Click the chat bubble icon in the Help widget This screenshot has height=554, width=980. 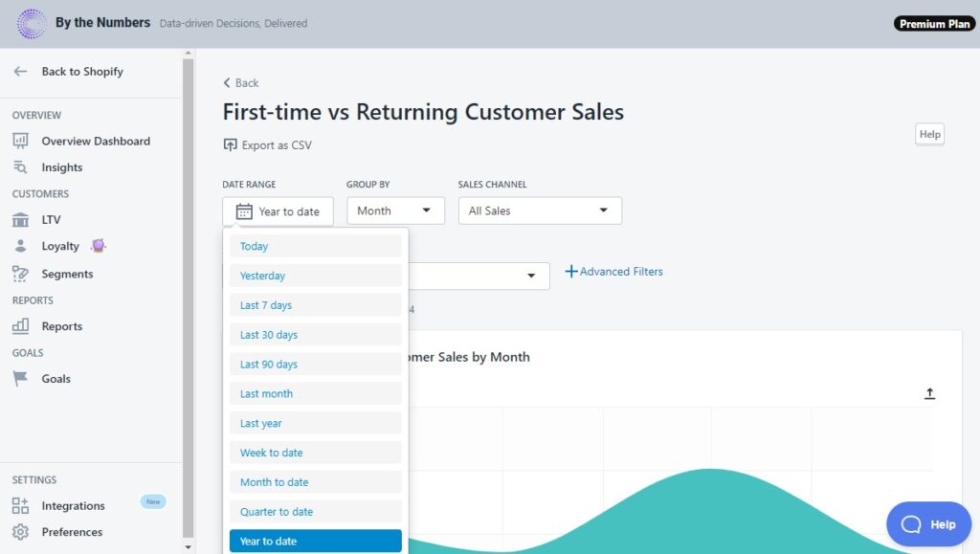[911, 524]
